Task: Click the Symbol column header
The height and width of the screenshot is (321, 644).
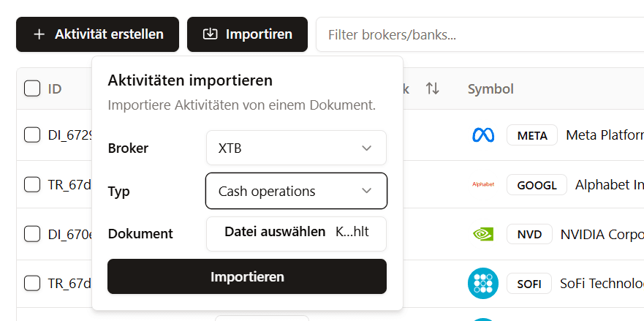Action: tap(490, 88)
